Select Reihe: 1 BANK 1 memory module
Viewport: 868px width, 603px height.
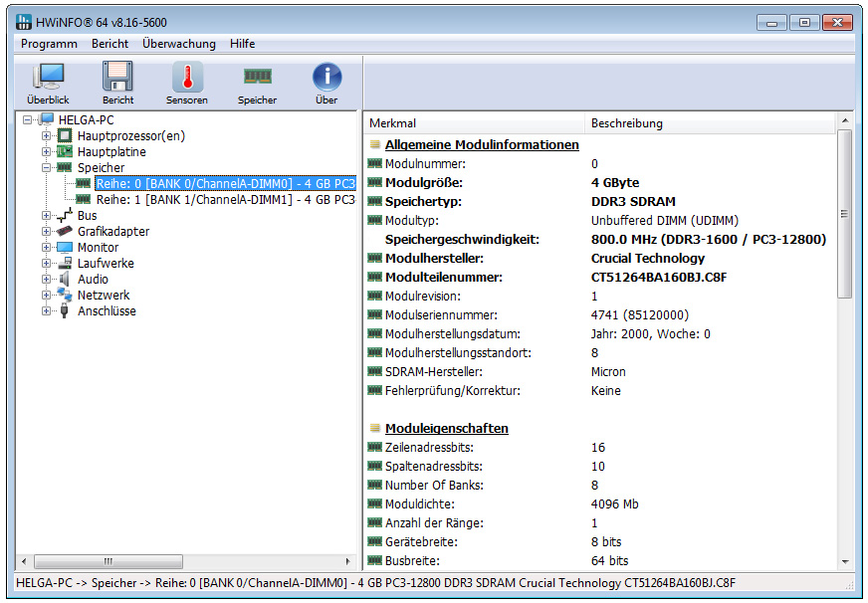[225, 200]
